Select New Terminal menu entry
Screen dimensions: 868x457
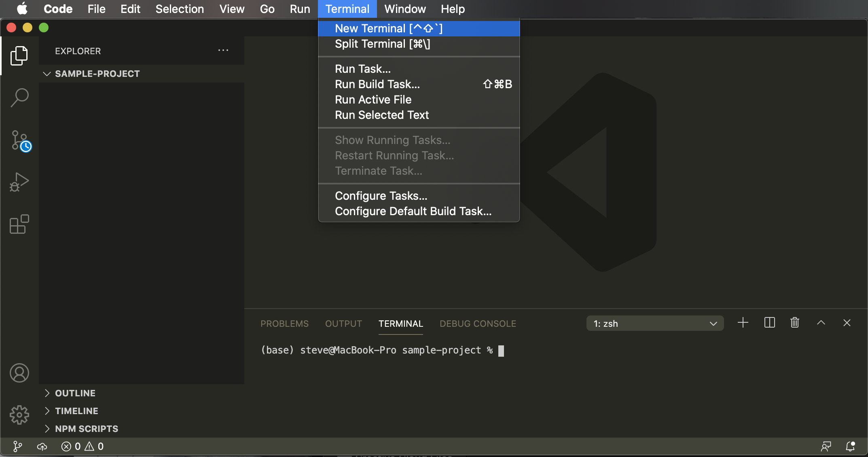tap(388, 28)
